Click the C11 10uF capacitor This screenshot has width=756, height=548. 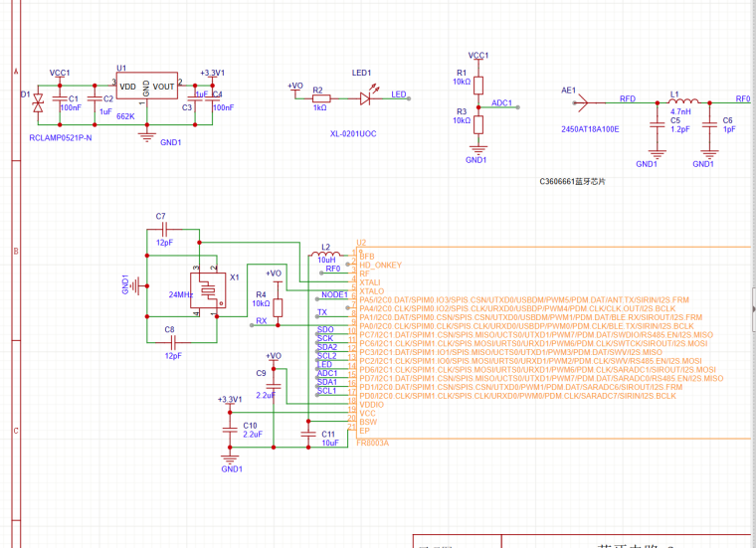305,435
